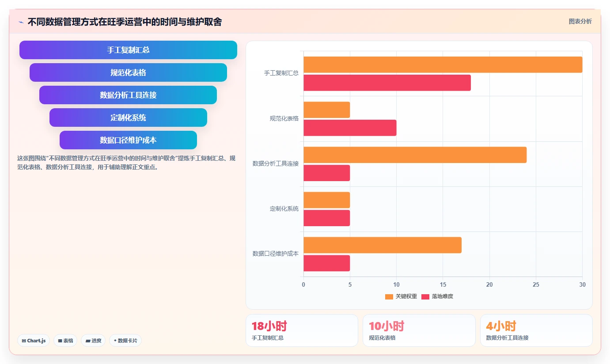610x364 pixels.
Task: Click the x-axis tick value 25
Action: click(x=536, y=284)
